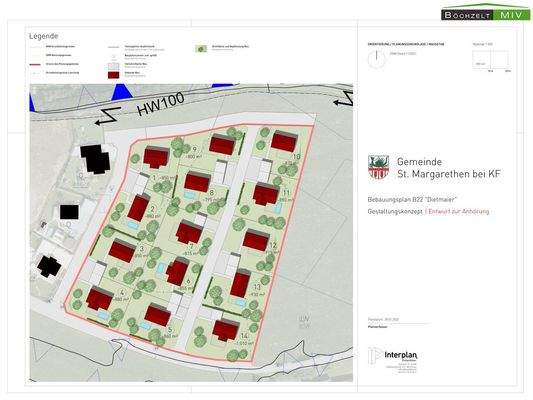Click the St. Margarethen coat of arms
Image resolution: width=533 pixels, height=400 pixels.
pos(378,167)
